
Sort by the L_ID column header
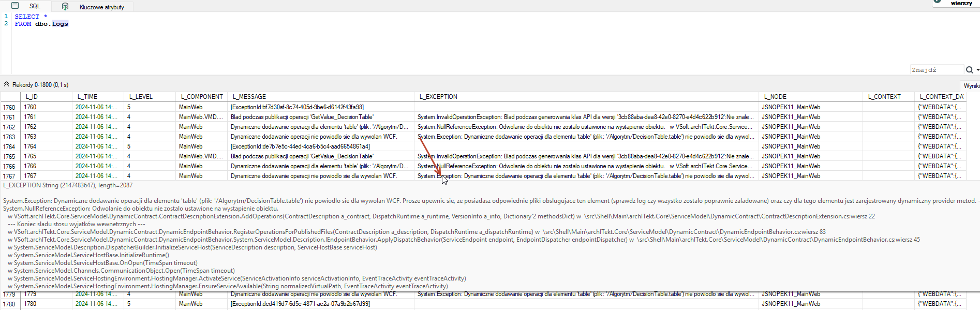tap(46, 97)
